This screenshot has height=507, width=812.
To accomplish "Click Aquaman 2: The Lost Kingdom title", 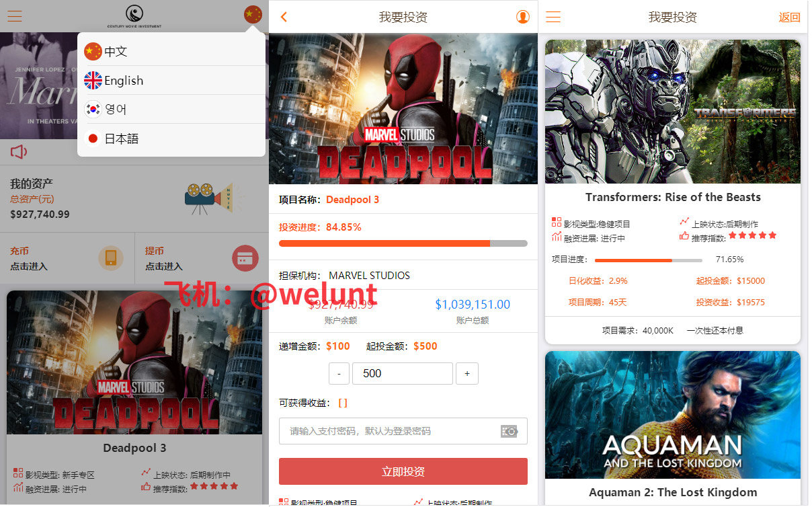I will point(673,493).
